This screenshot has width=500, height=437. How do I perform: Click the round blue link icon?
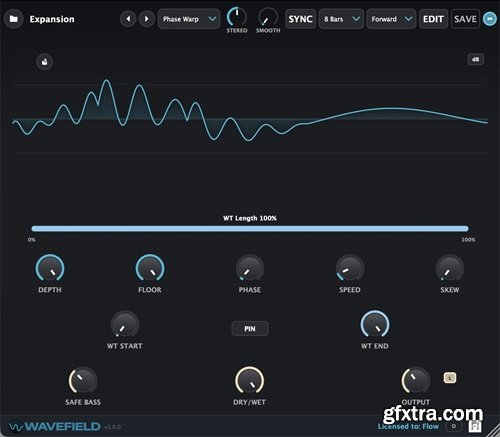pos(490,19)
